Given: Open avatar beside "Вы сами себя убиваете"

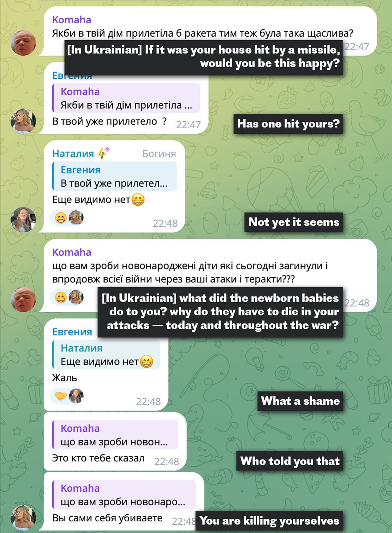Looking at the screenshot, I should coord(23,517).
